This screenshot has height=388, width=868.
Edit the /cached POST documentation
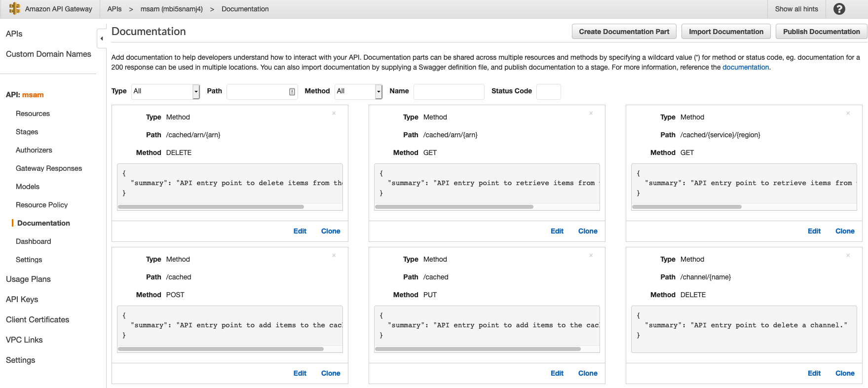(x=300, y=373)
